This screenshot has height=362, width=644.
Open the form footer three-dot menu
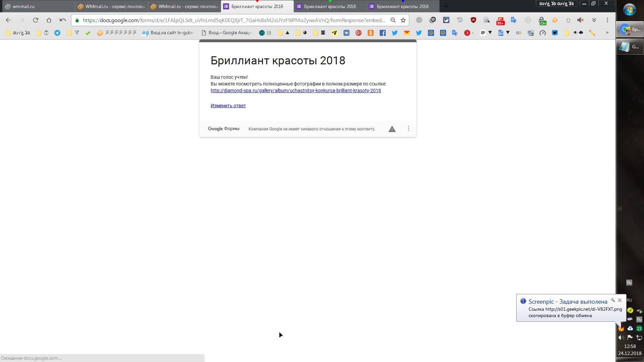(x=408, y=129)
